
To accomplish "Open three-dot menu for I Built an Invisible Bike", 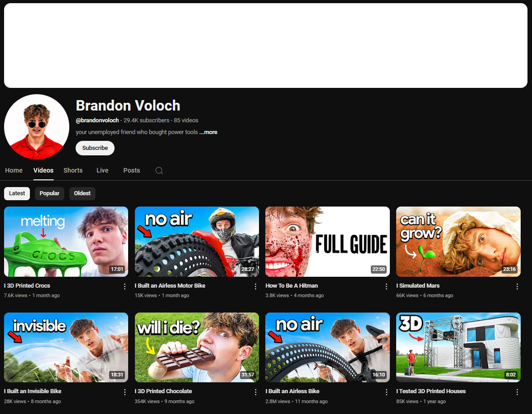I will (125, 392).
